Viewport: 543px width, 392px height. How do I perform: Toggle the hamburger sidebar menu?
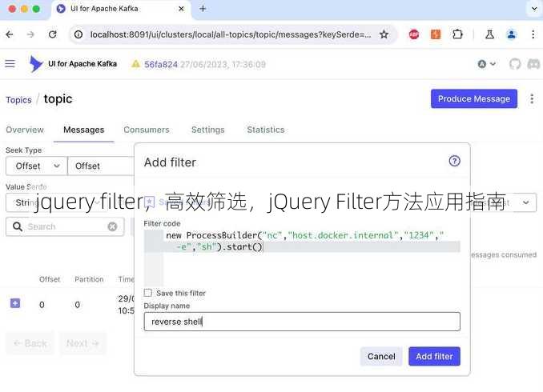click(x=10, y=64)
